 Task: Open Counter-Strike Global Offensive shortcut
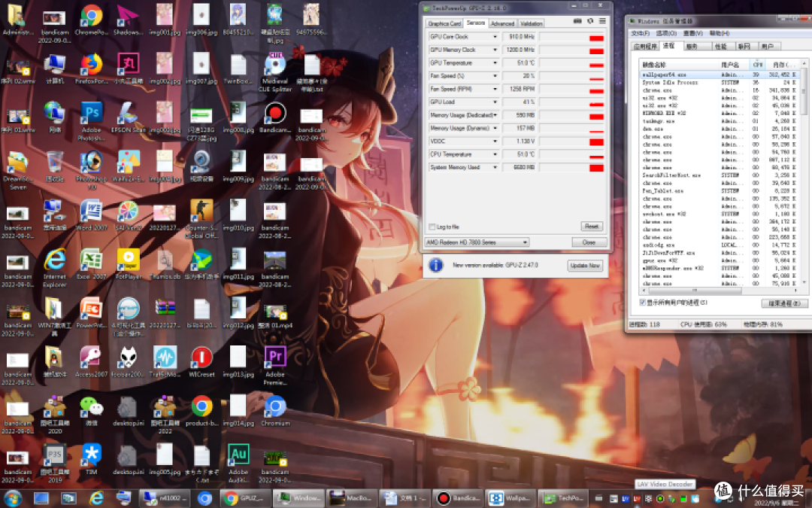(x=201, y=219)
